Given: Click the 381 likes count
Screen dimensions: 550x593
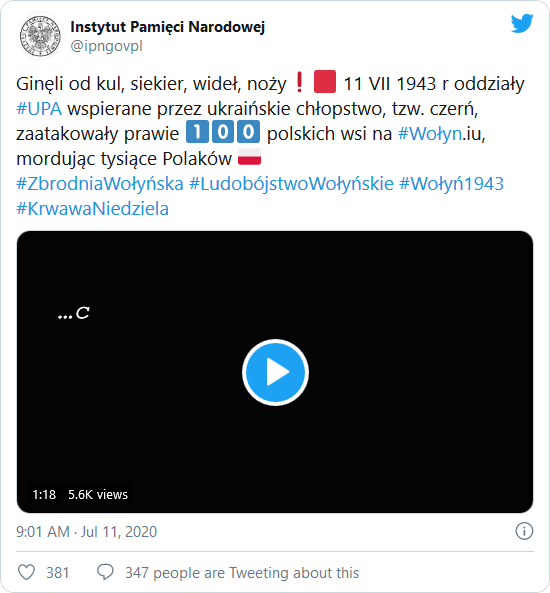Looking at the screenshot, I should 57,573.
